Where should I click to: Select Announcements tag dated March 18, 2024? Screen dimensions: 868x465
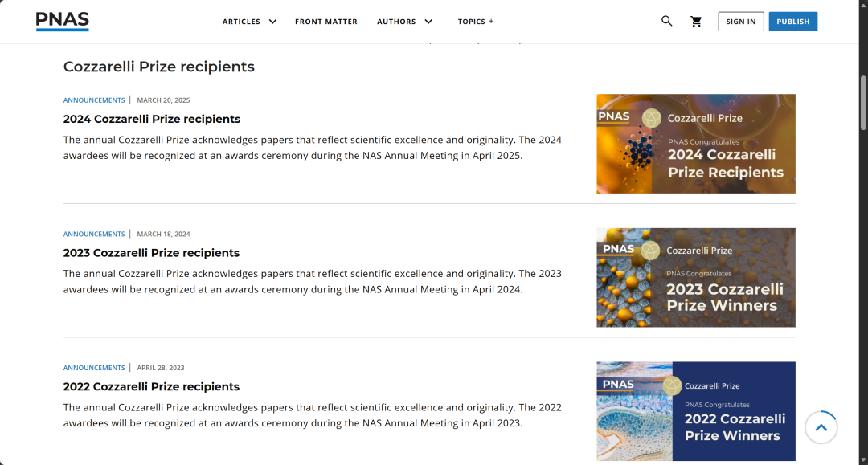(x=94, y=235)
